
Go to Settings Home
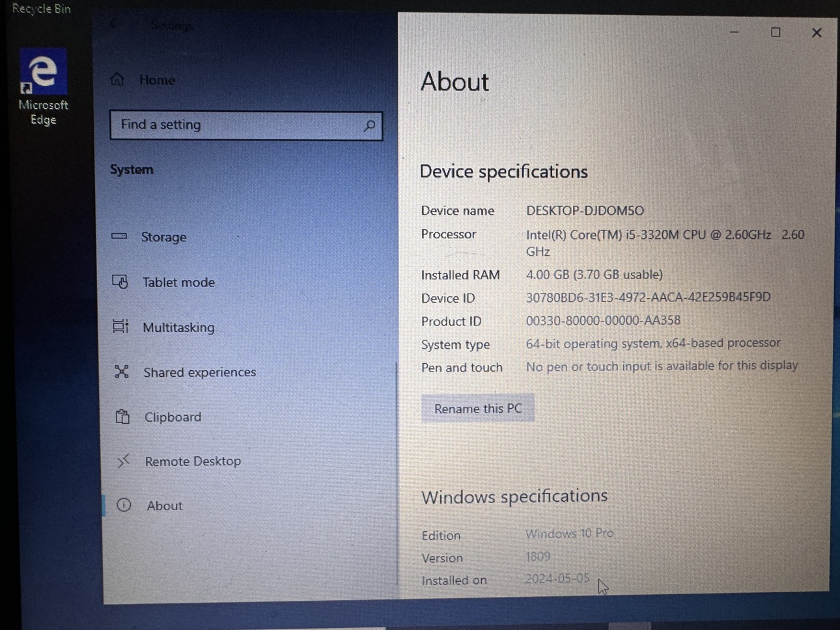coord(157,80)
